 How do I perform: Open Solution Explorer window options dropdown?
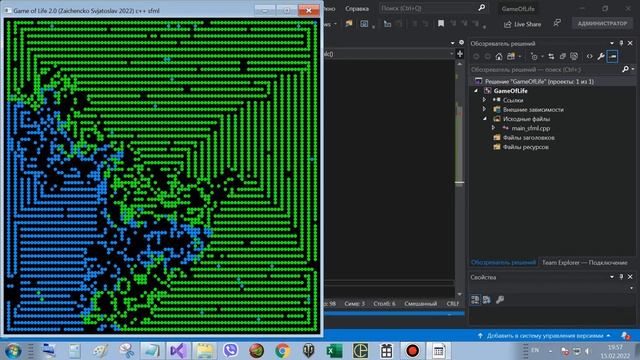(x=612, y=43)
